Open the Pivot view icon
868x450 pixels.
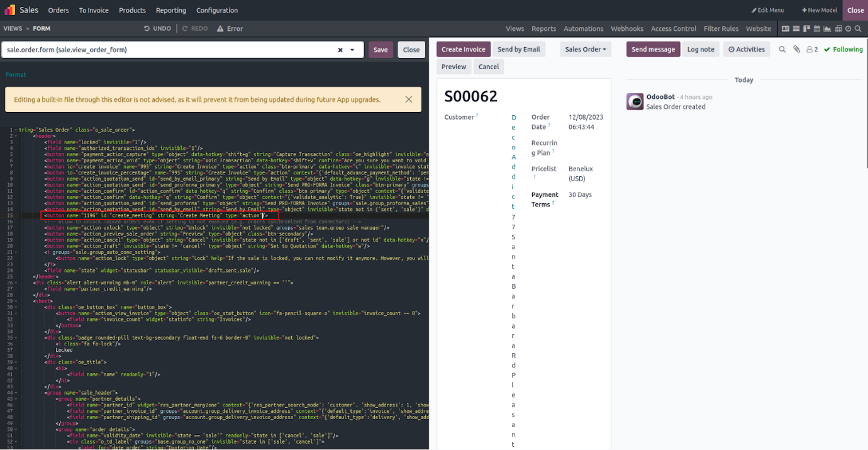tap(838, 29)
